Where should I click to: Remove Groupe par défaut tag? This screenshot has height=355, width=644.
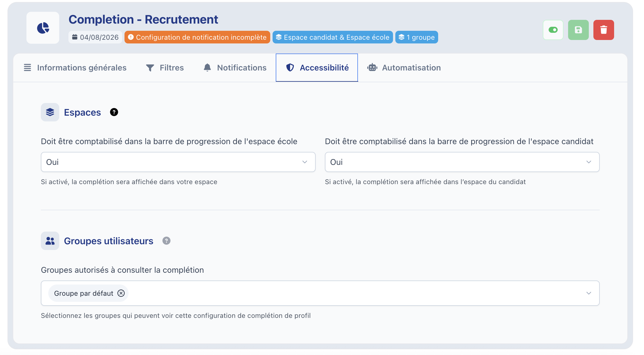click(121, 293)
